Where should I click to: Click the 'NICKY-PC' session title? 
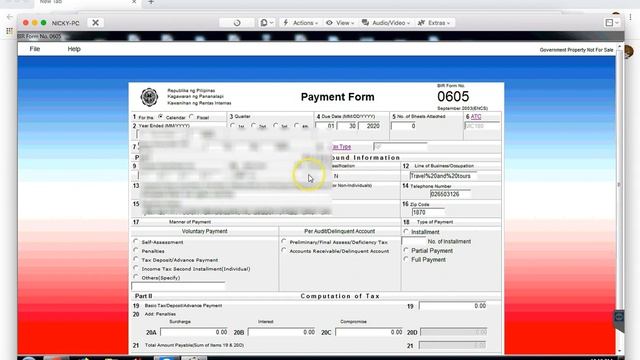[65, 23]
